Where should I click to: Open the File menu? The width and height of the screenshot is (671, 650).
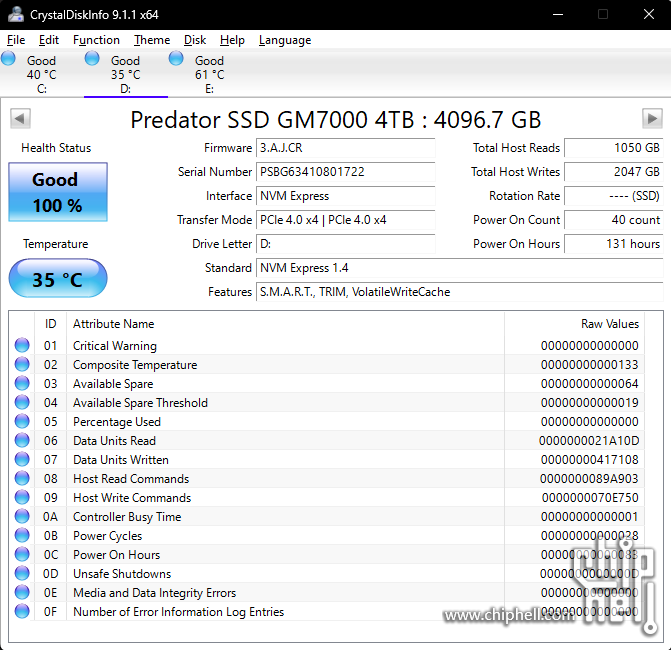[x=16, y=40]
